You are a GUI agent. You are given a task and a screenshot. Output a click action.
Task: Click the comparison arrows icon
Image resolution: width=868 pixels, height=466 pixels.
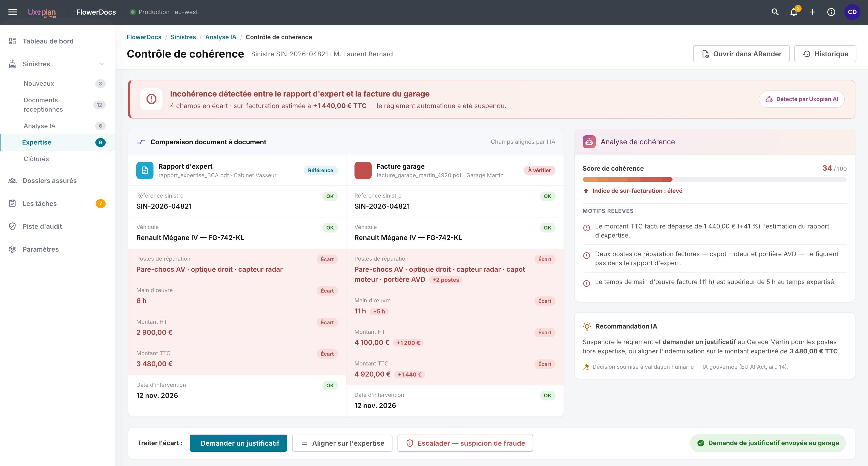click(141, 142)
